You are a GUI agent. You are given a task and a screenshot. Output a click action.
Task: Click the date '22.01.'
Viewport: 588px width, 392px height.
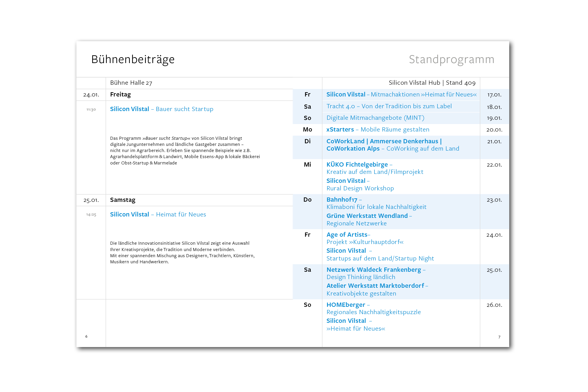point(494,165)
